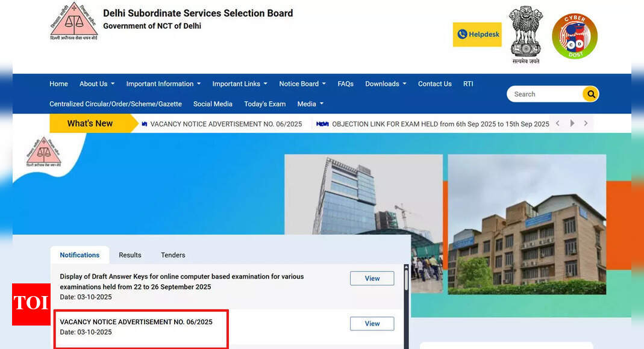644x349 pixels.
Task: View the Draft Answer Keys notification
Action: (x=372, y=279)
